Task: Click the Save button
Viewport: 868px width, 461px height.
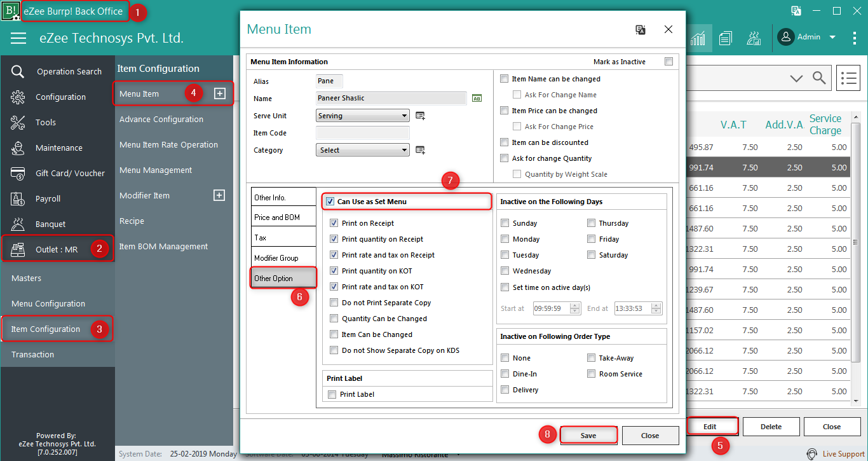Action: point(588,436)
